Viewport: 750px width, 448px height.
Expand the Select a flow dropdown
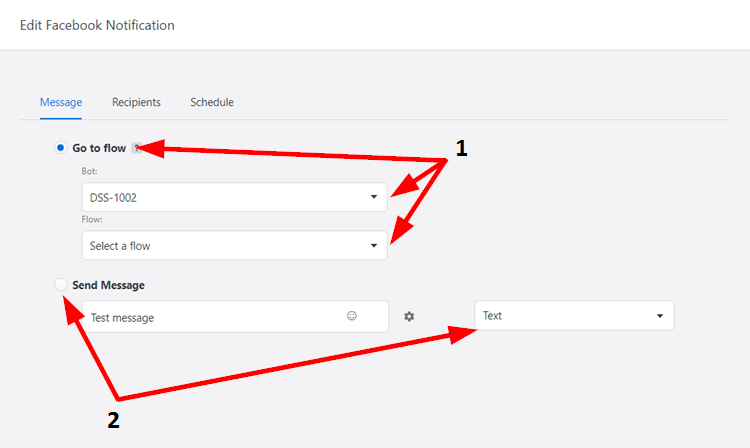click(x=234, y=246)
